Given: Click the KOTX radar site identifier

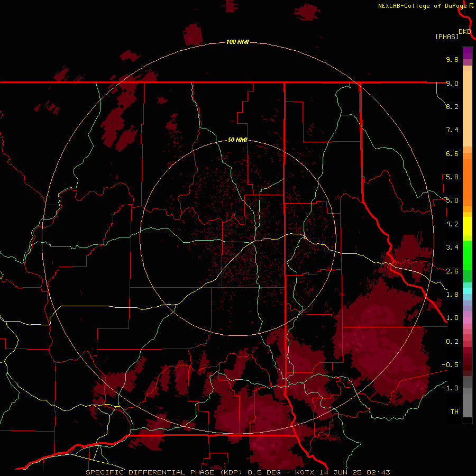Looking at the screenshot, I should click(306, 472).
